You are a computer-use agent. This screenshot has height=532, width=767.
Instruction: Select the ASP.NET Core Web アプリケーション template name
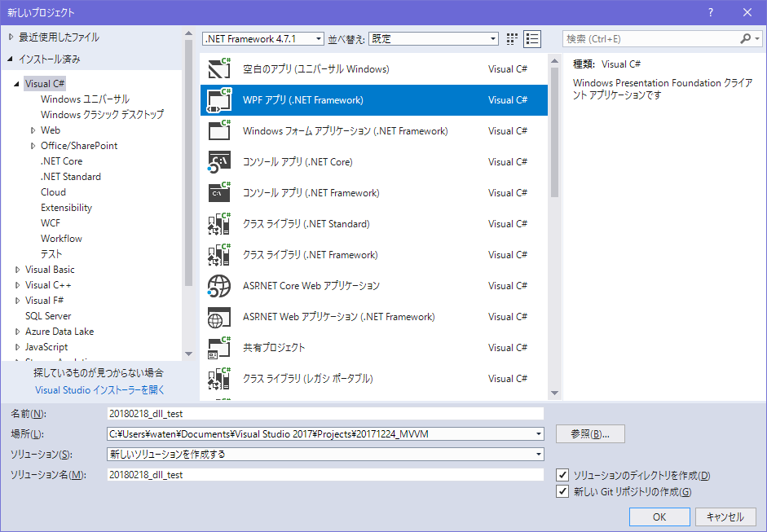[311, 286]
